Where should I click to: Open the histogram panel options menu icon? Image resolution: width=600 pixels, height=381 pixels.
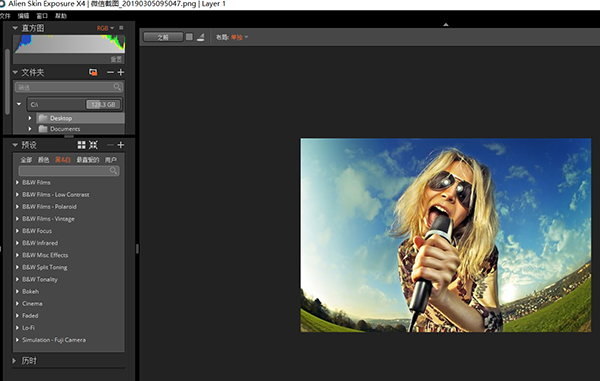(121, 28)
